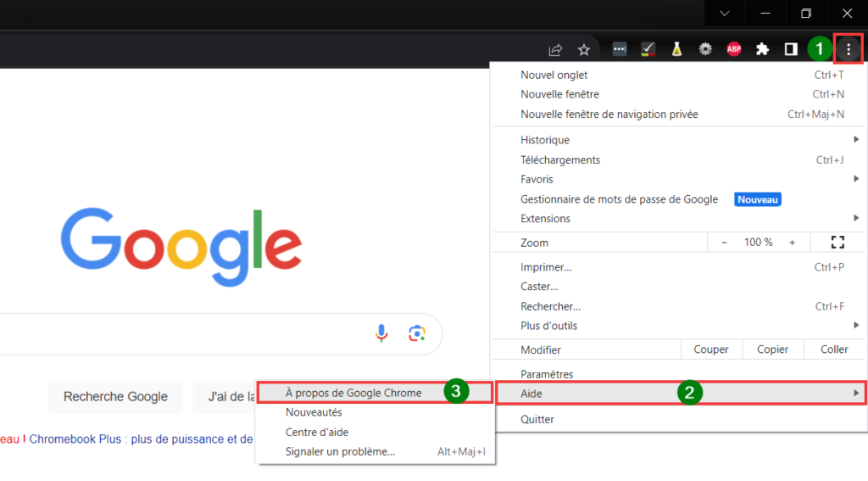This screenshot has height=481, width=868.
Task: Expand the Plus d'outils submenu
Action: [x=679, y=326]
